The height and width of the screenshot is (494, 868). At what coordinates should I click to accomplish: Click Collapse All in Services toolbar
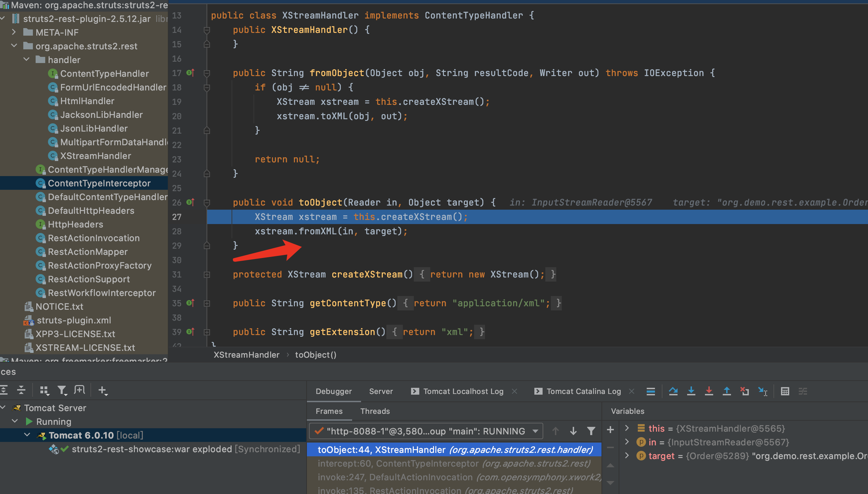tap(21, 390)
